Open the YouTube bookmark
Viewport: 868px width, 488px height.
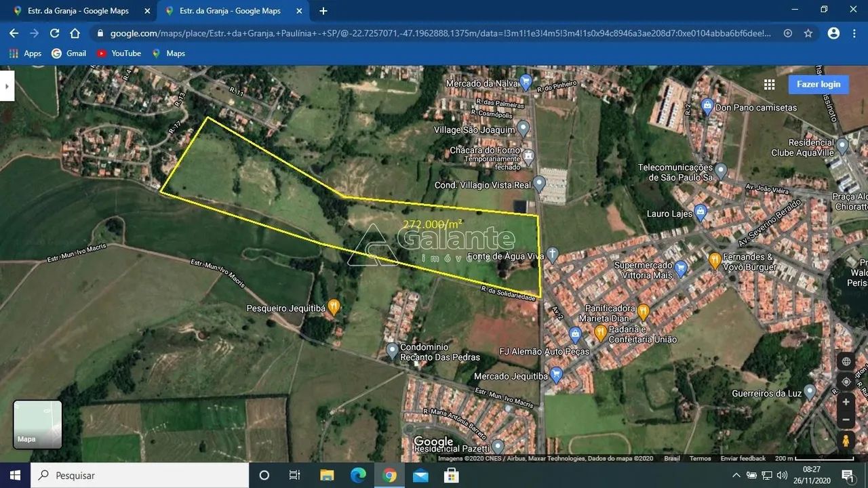(119, 54)
